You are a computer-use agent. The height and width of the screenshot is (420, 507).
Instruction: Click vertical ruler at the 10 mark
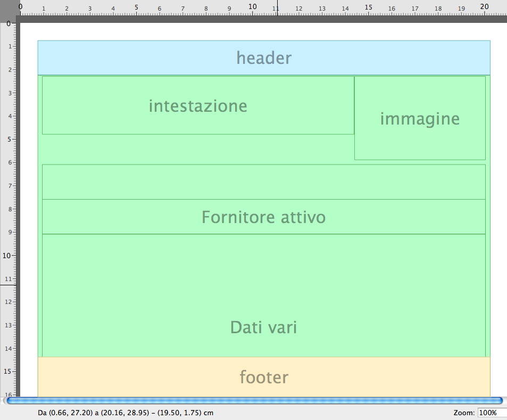click(9, 256)
